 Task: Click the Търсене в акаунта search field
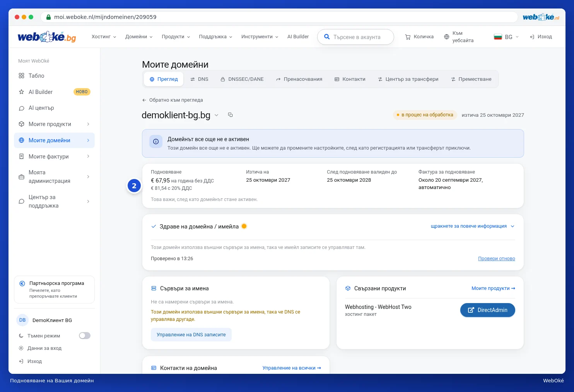point(355,37)
